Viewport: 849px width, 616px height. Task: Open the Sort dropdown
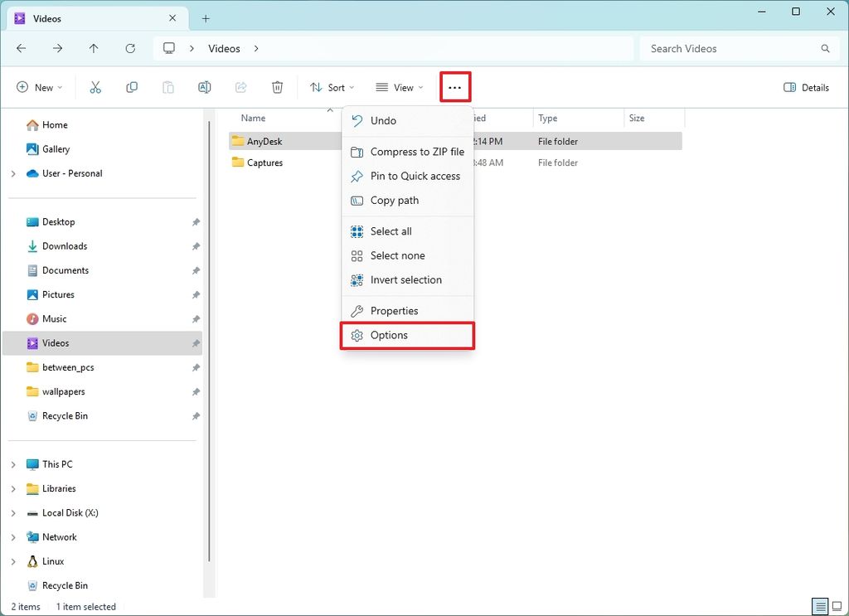pyautogui.click(x=332, y=87)
